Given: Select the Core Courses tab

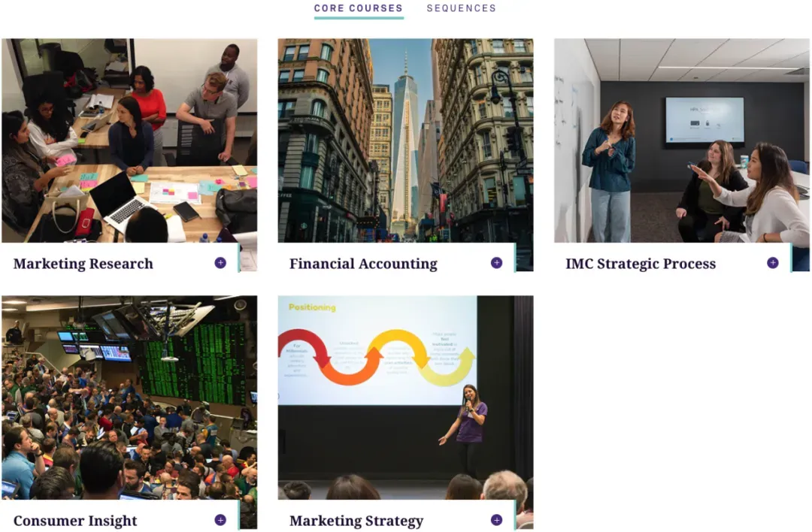Looking at the screenshot, I should click(x=359, y=8).
